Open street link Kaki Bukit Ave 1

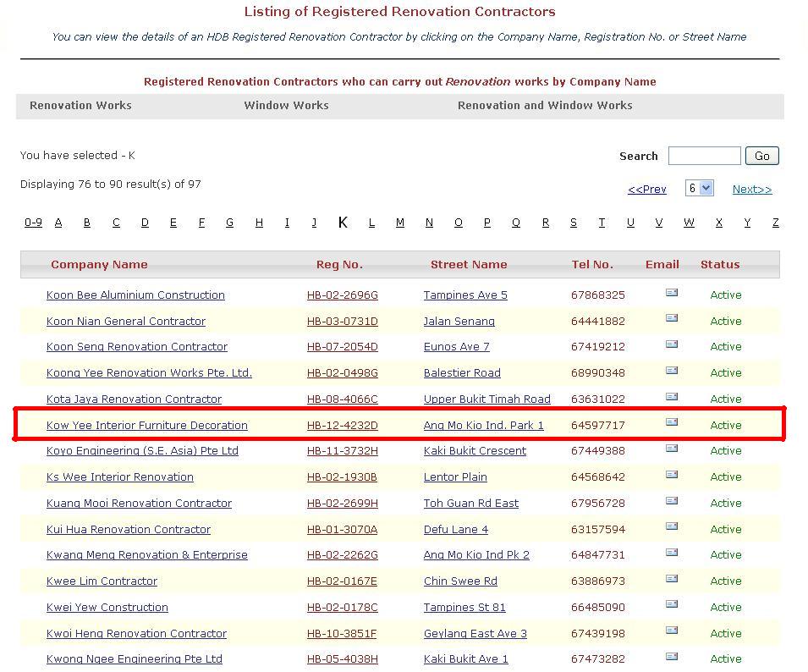(x=466, y=659)
